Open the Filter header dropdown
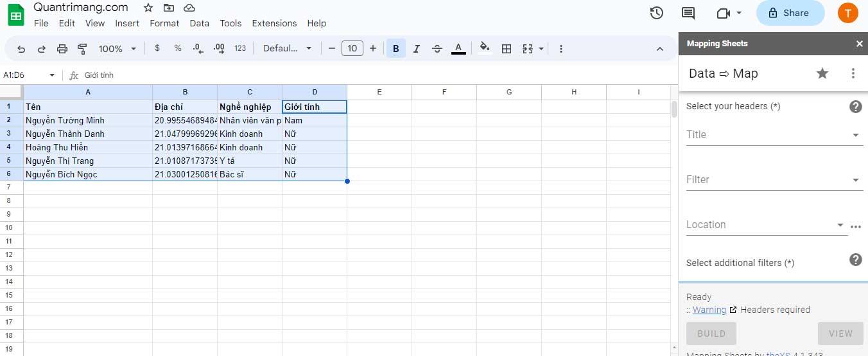Image resolution: width=868 pixels, height=356 pixels. [774, 180]
